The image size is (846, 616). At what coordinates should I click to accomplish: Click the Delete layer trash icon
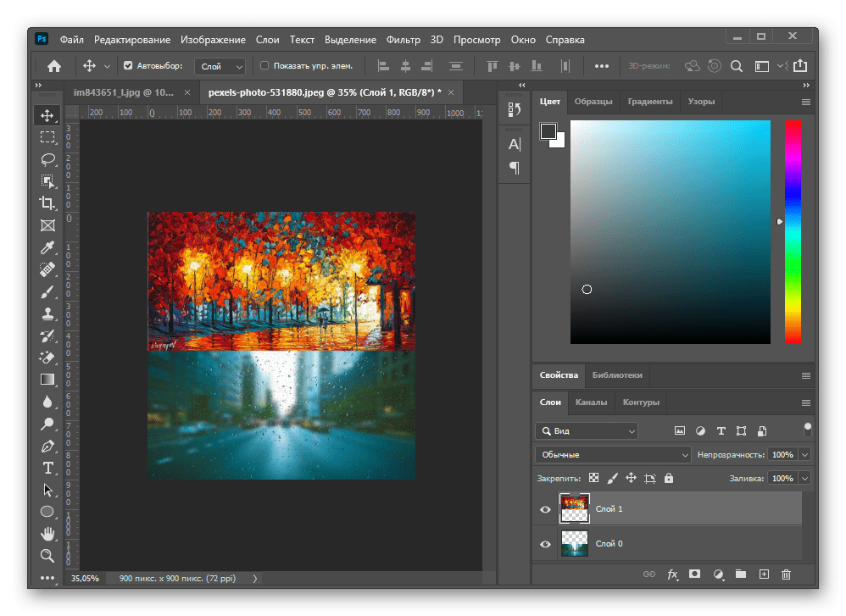coord(786,574)
